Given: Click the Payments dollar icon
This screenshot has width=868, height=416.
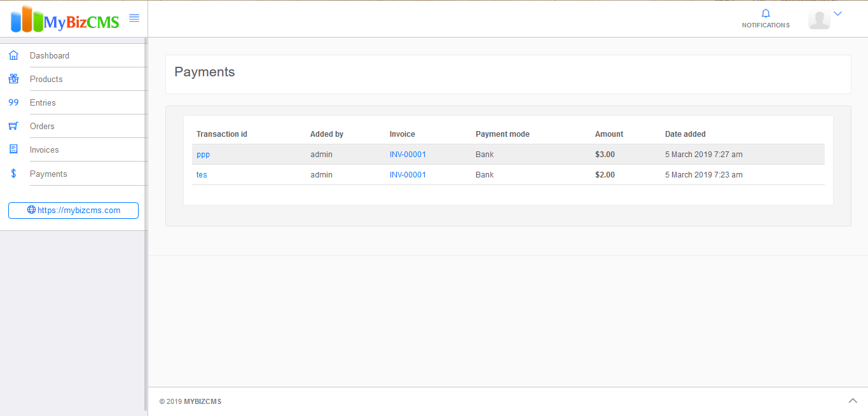Looking at the screenshot, I should point(13,174).
